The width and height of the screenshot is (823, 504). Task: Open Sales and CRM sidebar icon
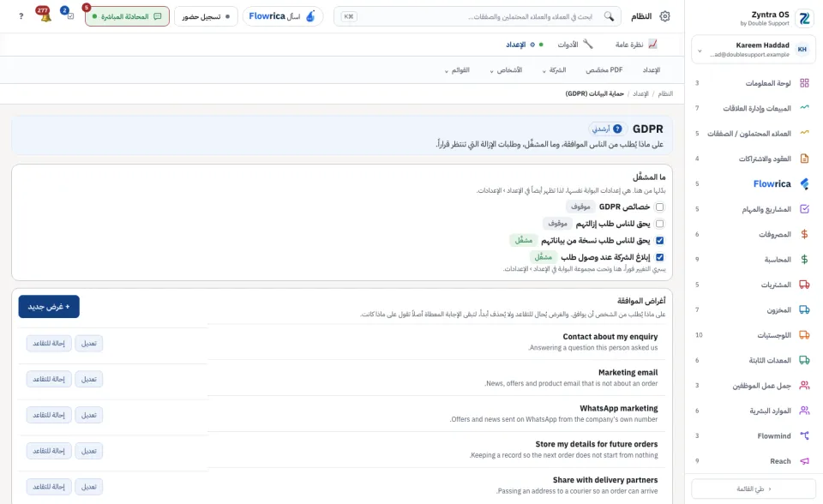804,108
